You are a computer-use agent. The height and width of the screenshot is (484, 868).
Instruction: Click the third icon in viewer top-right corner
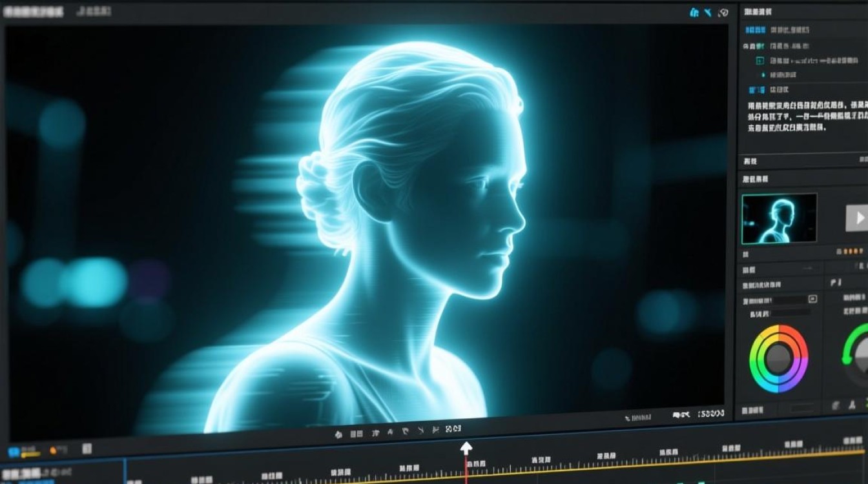tap(723, 12)
